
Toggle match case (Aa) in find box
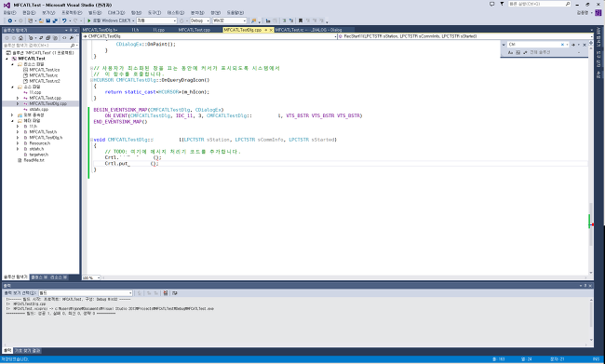pyautogui.click(x=510, y=52)
